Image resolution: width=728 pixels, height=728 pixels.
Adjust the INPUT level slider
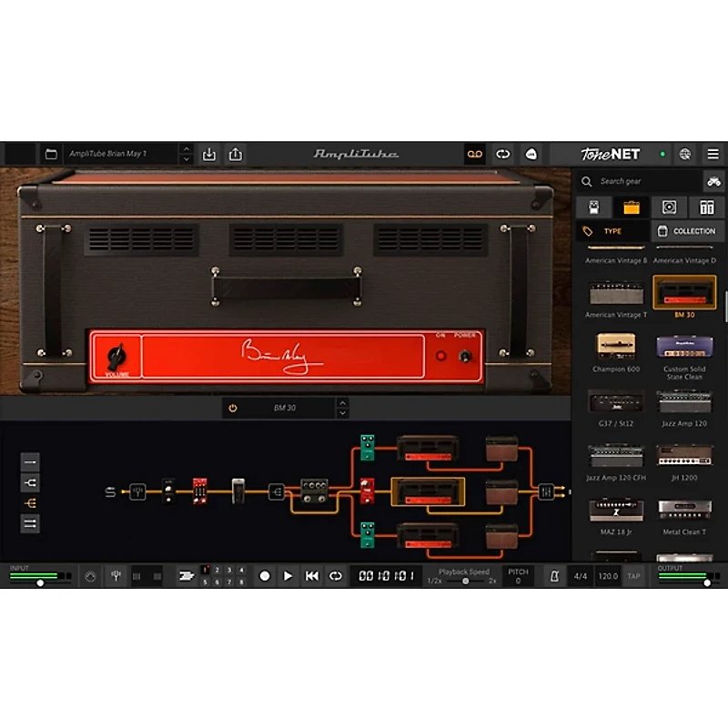[40, 582]
